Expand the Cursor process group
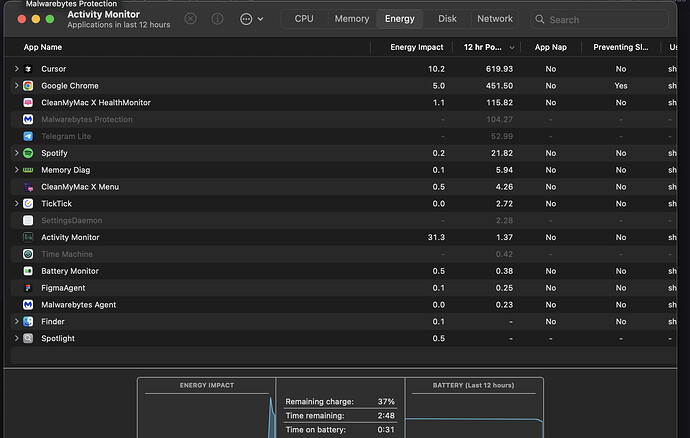The height and width of the screenshot is (438, 690). coord(16,69)
